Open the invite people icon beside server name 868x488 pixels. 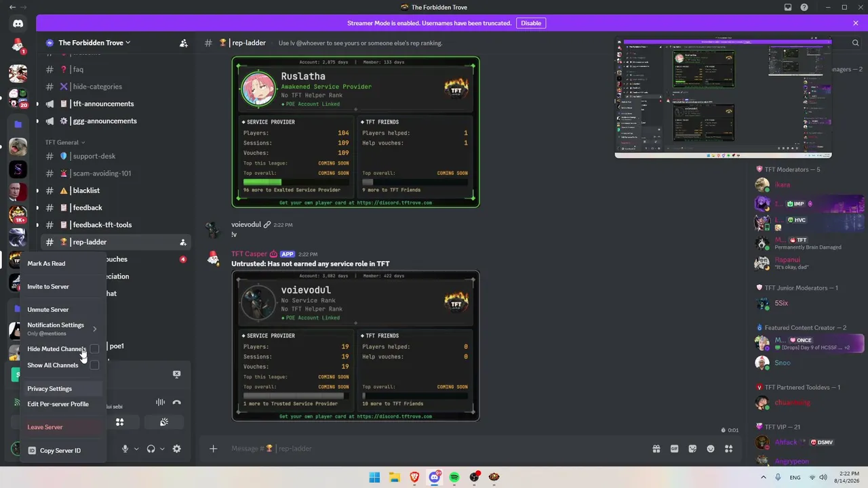pos(183,43)
